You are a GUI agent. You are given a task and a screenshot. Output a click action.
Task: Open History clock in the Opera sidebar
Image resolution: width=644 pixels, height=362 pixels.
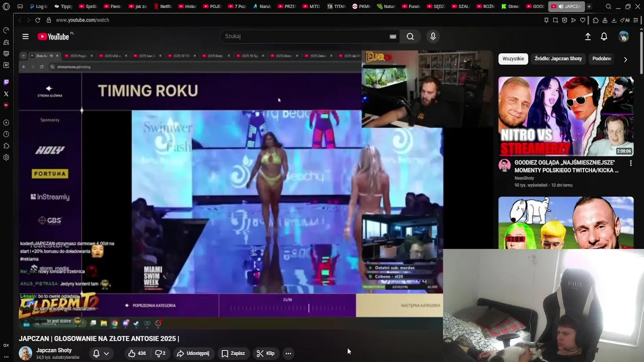coord(6,134)
